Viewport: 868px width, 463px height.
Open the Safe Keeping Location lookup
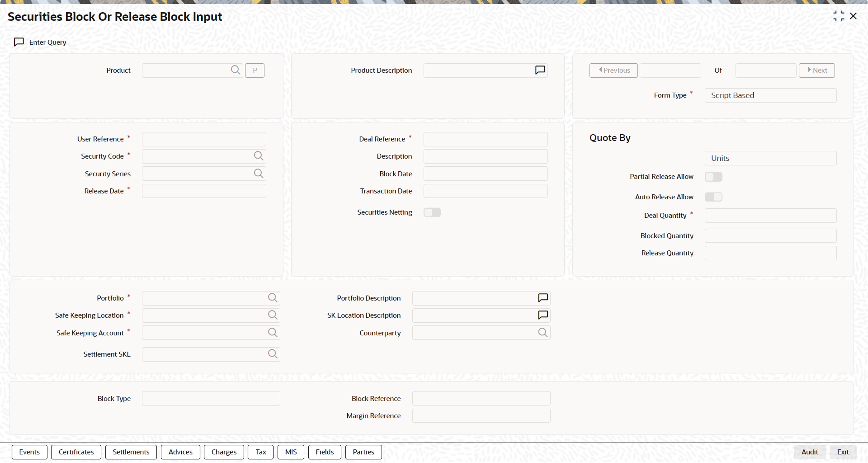coord(272,315)
